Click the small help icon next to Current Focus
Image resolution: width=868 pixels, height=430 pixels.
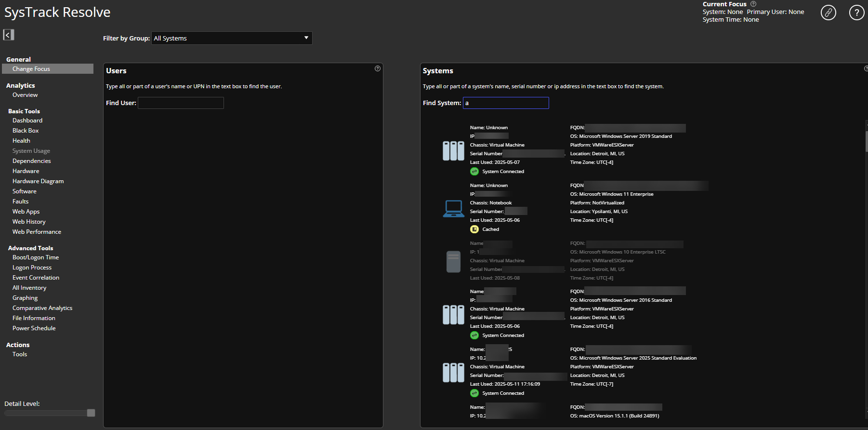pyautogui.click(x=753, y=4)
